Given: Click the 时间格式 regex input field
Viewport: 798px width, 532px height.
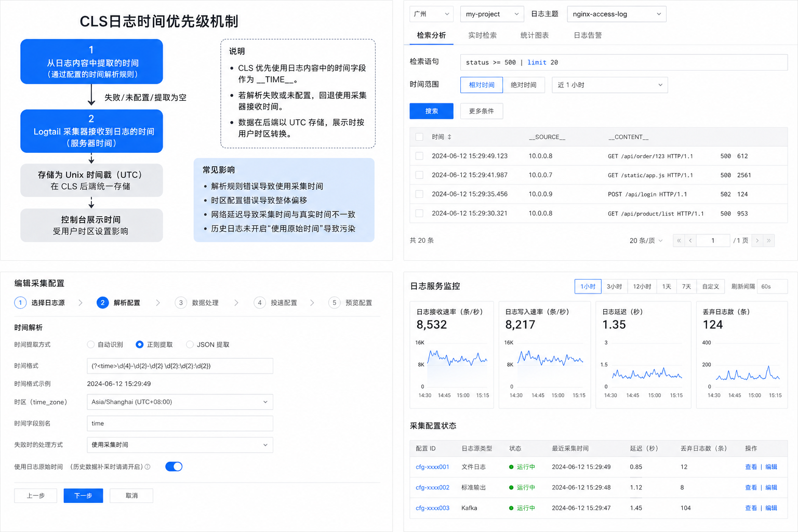Looking at the screenshot, I should click(x=180, y=366).
